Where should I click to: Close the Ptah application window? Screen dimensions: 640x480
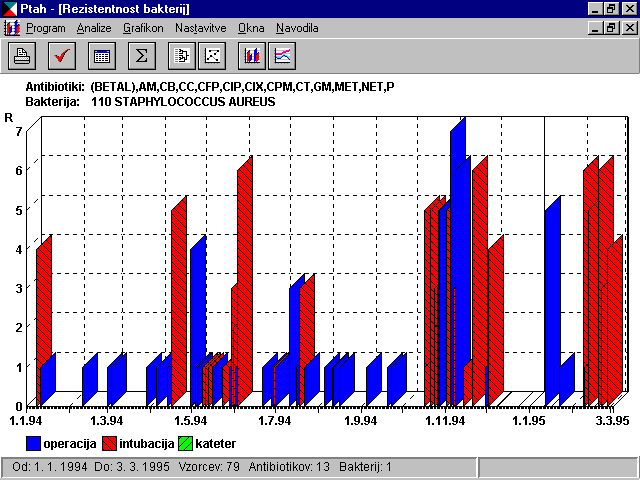coord(629,9)
